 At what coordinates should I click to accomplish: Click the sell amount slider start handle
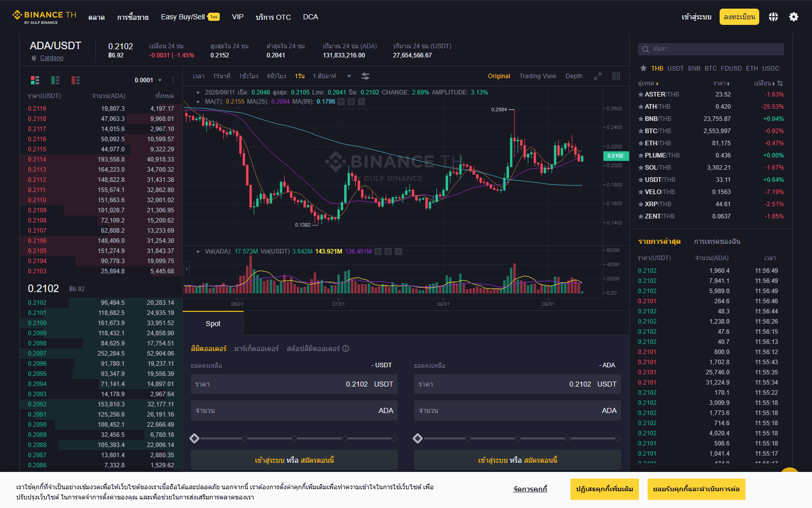pos(418,438)
